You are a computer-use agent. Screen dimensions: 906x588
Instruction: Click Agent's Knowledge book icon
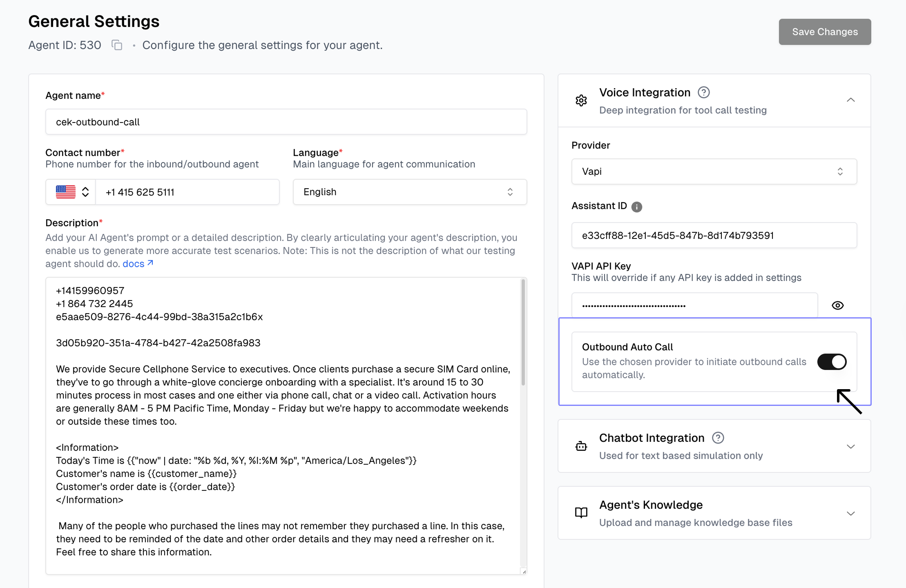coord(581,513)
